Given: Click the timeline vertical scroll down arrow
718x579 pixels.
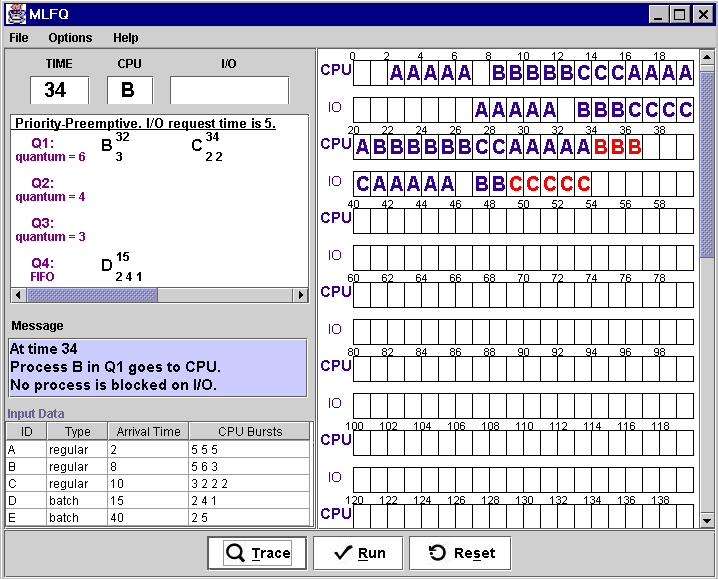Looking at the screenshot, I should pos(707,520).
